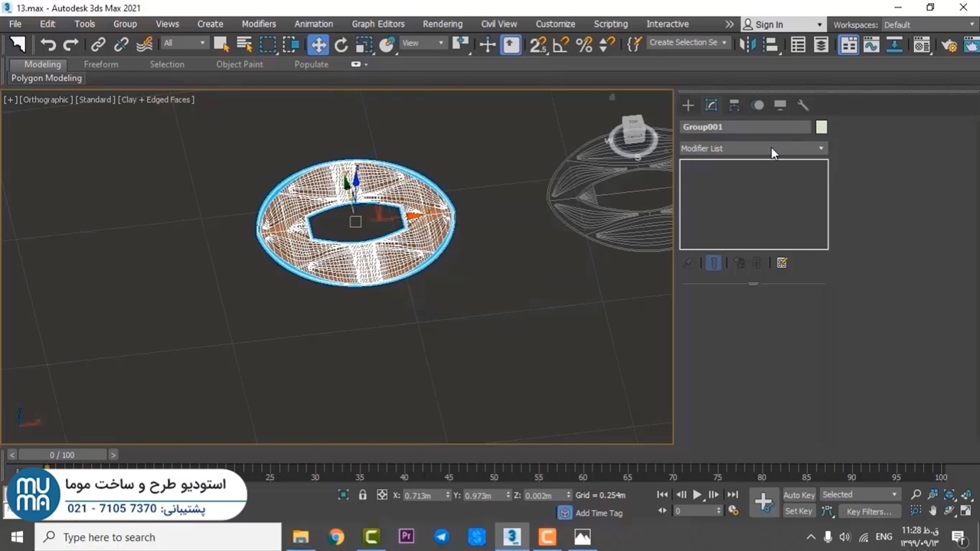Open the Rendering menu
The width and height of the screenshot is (980, 551).
click(442, 24)
